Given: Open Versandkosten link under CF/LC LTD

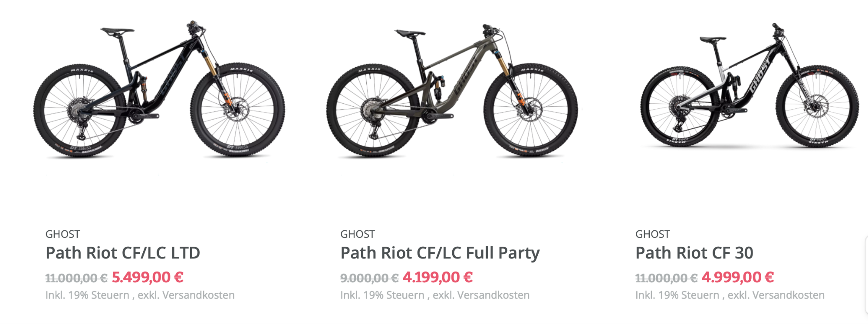Looking at the screenshot, I should (199, 295).
